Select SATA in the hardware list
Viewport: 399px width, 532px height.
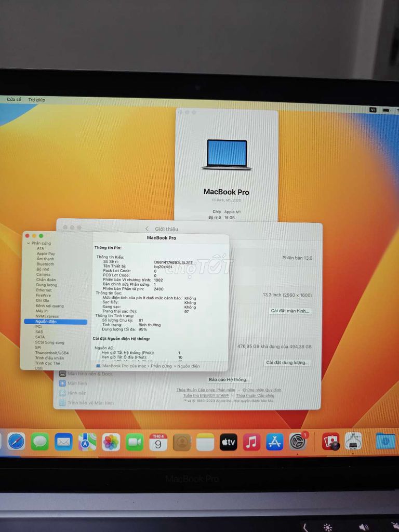[x=39, y=337]
